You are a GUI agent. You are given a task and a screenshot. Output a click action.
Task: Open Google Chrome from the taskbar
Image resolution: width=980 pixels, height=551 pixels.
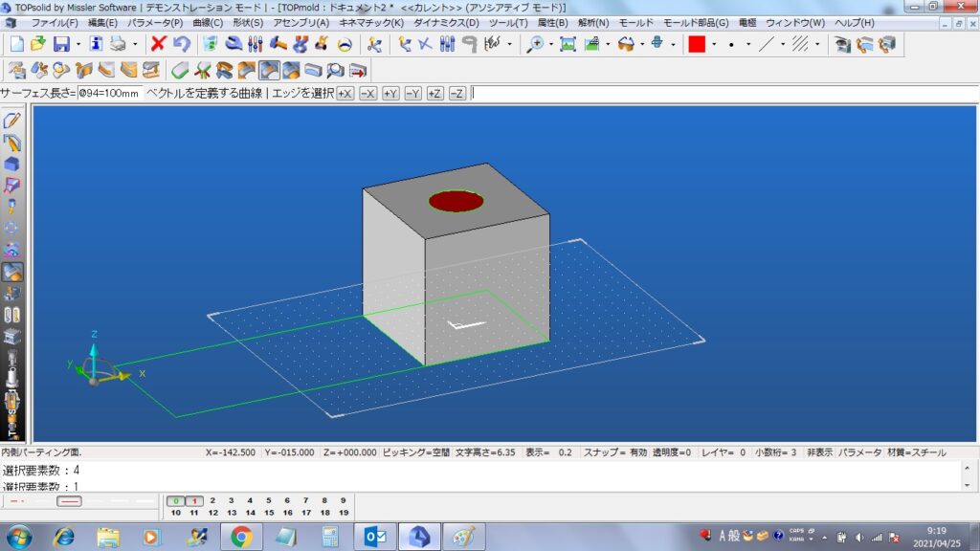pyautogui.click(x=241, y=537)
